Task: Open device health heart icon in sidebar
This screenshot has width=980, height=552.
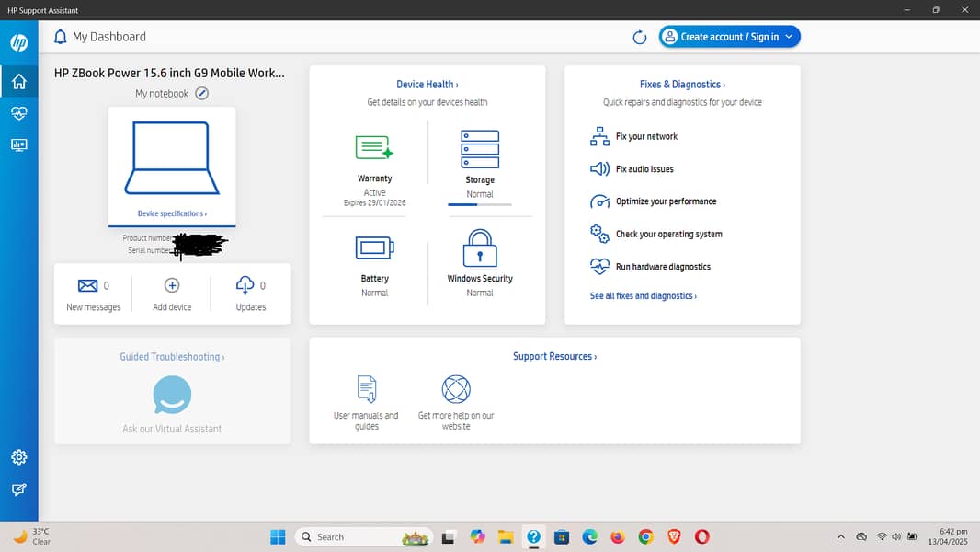Action: pyautogui.click(x=18, y=113)
